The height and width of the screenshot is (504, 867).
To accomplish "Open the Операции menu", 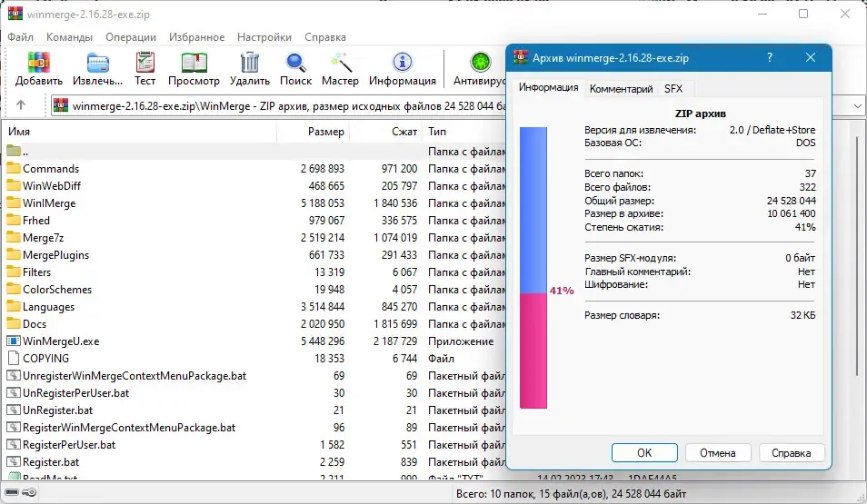I will (131, 37).
